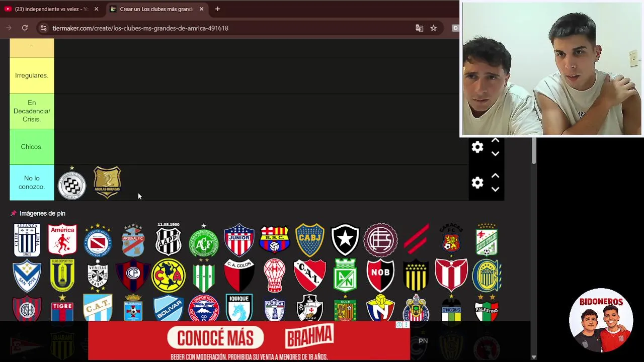The image size is (644, 362).
Task: Select the O'Higgins crest
Action: point(451,308)
